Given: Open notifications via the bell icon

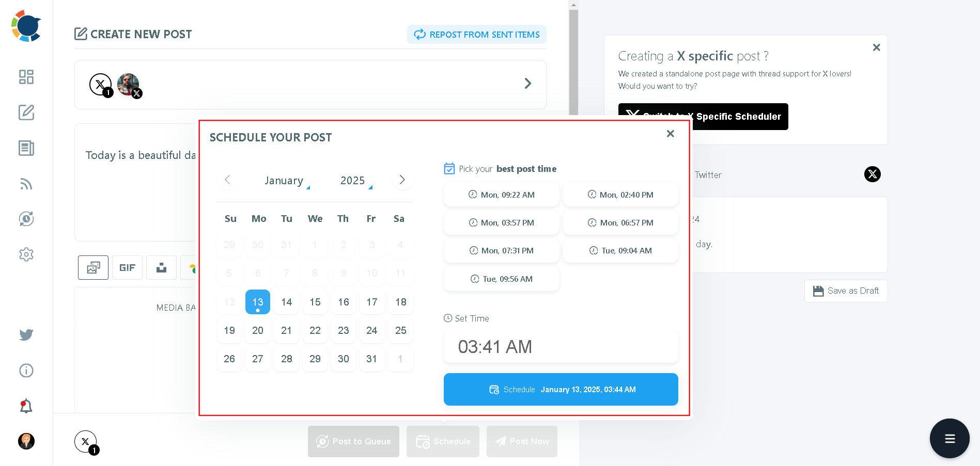Looking at the screenshot, I should click(26, 406).
